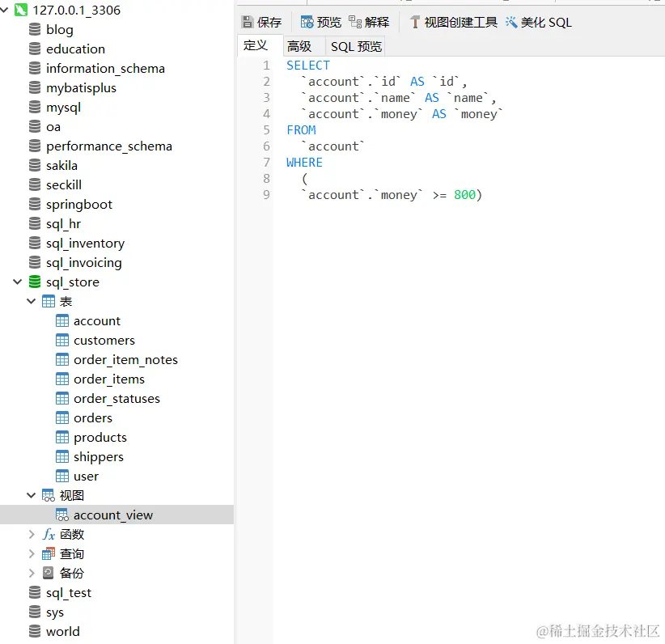Click the Save (保存) button label

pos(269,22)
